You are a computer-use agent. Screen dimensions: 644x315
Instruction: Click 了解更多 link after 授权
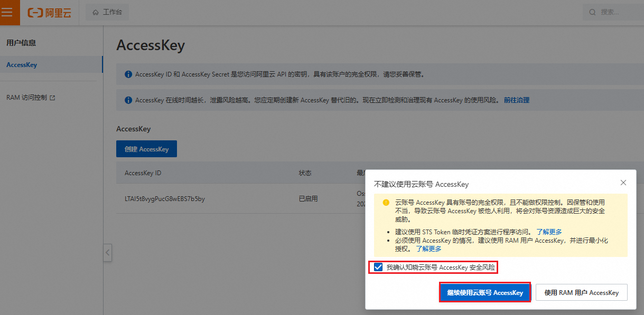pyautogui.click(x=428, y=249)
